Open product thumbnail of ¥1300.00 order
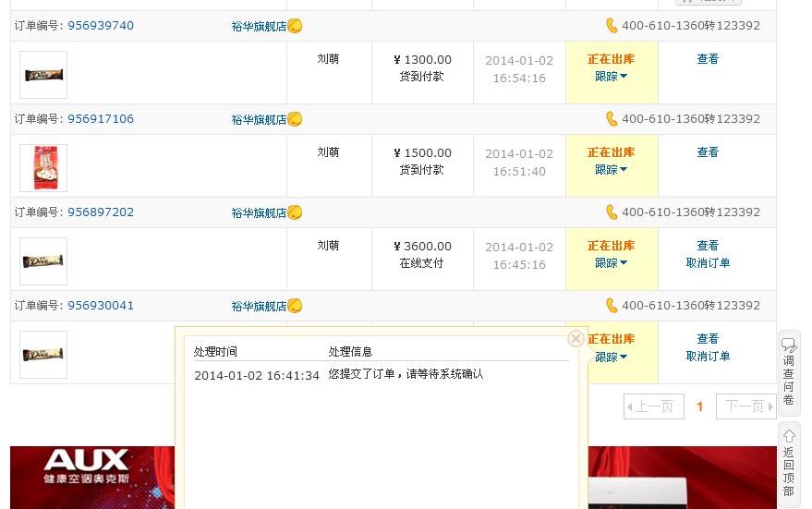812x509 pixels. tap(43, 75)
